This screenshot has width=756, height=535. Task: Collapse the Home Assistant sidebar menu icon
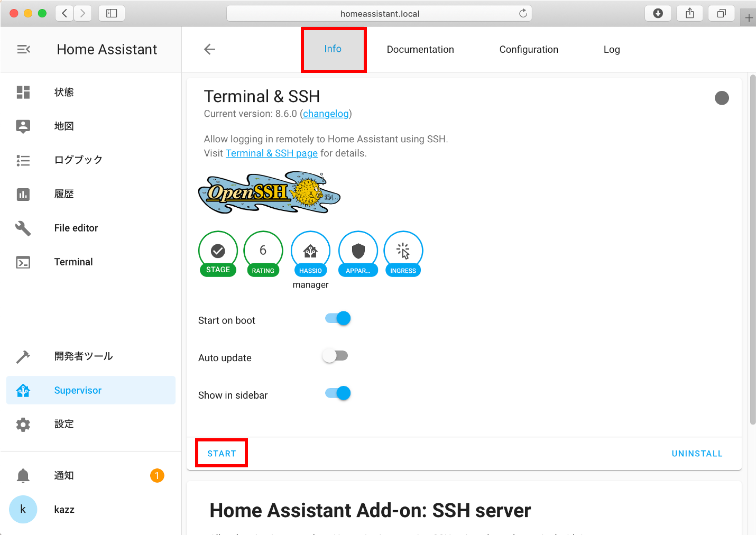pyautogui.click(x=24, y=49)
